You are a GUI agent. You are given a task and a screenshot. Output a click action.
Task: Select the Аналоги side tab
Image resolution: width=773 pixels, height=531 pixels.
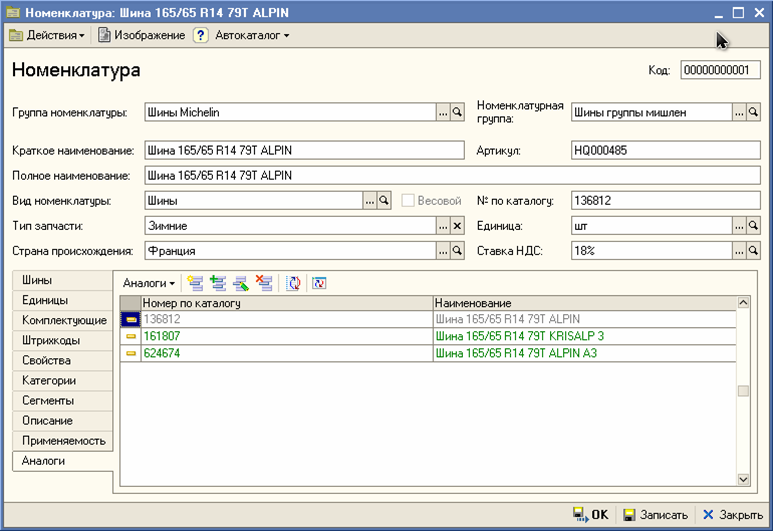[63, 461]
